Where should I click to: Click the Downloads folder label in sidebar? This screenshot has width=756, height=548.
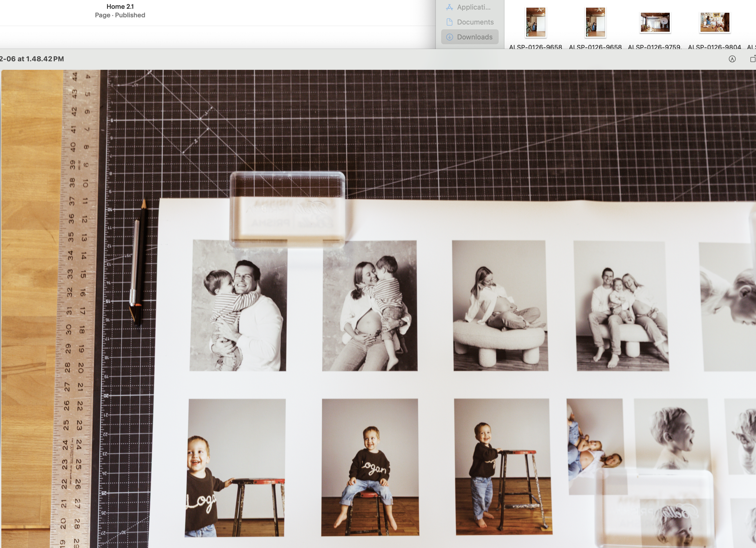pos(474,37)
